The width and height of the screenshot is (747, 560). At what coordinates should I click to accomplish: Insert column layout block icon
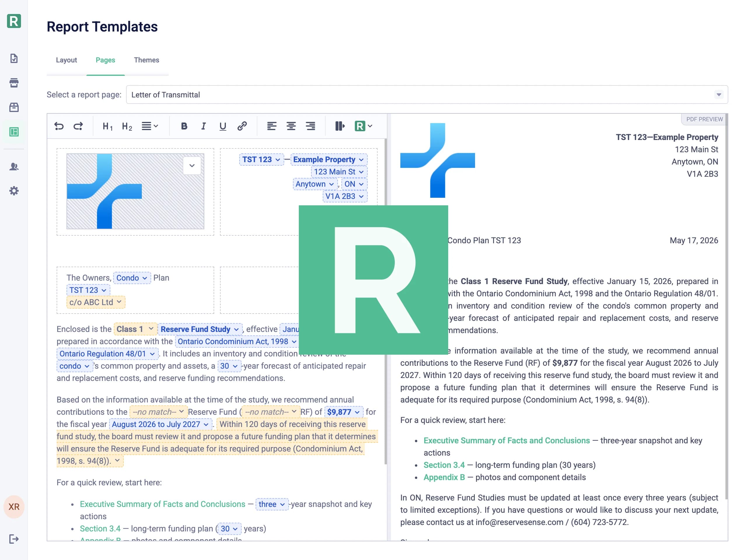340,126
